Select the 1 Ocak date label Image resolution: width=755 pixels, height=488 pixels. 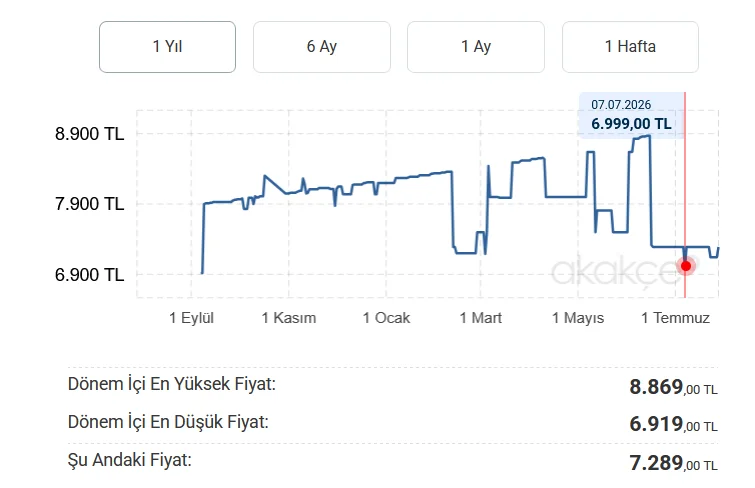(386, 318)
